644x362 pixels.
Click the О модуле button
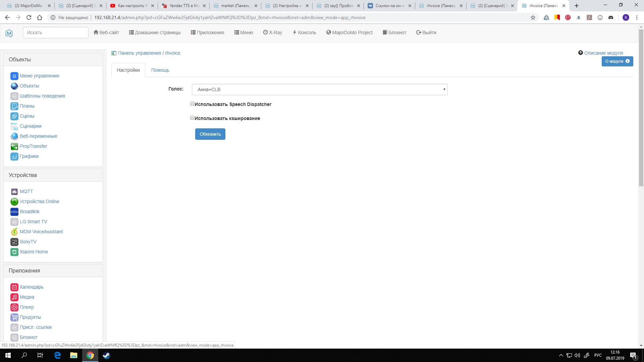tap(617, 61)
